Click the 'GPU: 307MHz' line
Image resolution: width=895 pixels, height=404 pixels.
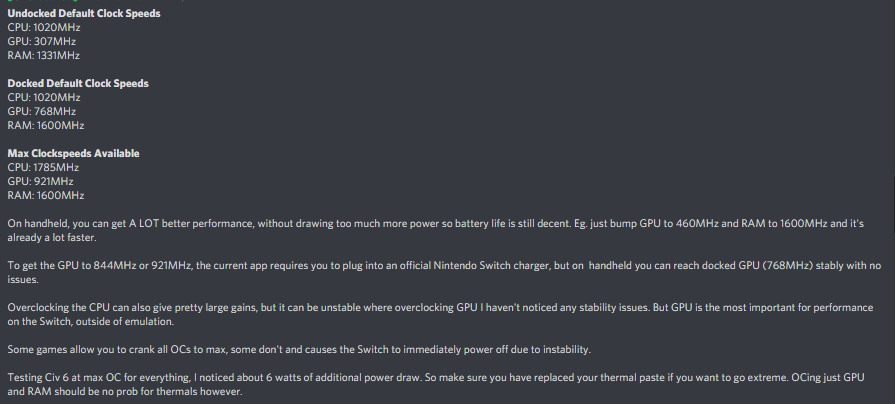click(42, 42)
